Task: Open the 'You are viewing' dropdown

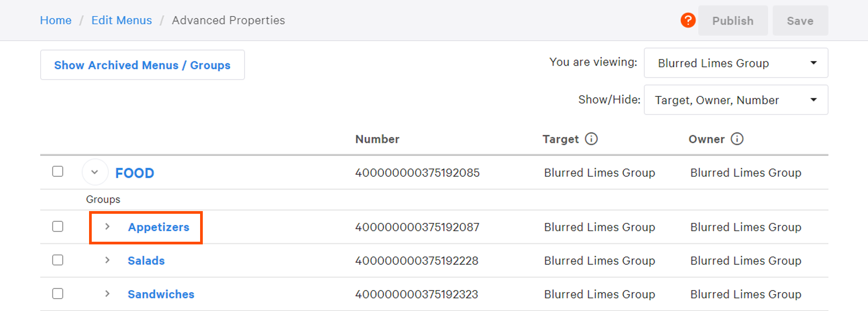Action: tap(735, 63)
